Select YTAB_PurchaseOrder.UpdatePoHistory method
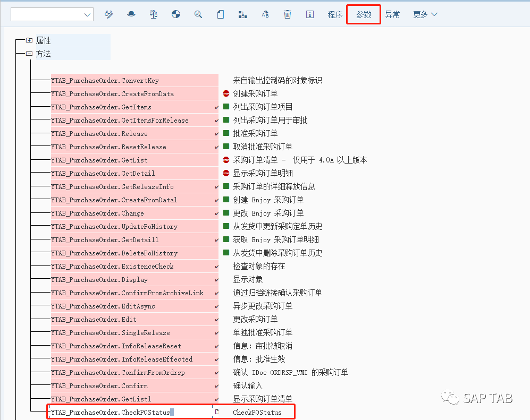The width and height of the screenshot is (530, 420). pyautogui.click(x=134, y=227)
